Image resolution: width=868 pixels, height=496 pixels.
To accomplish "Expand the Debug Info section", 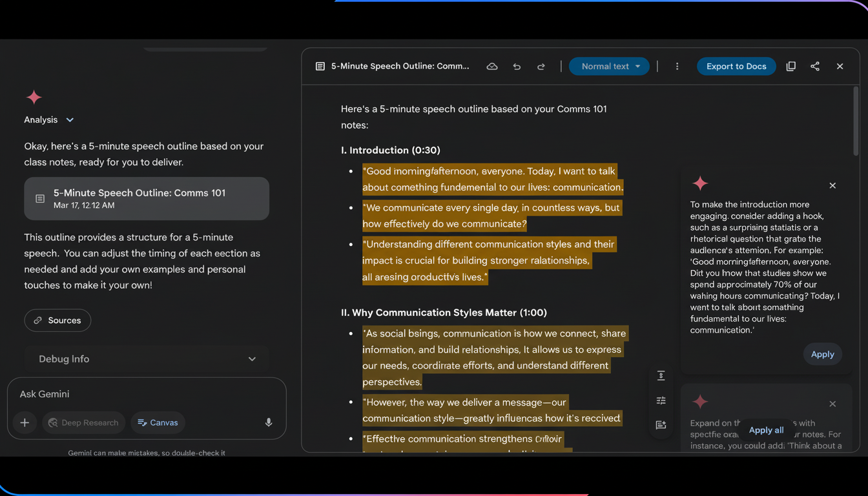I will click(147, 358).
